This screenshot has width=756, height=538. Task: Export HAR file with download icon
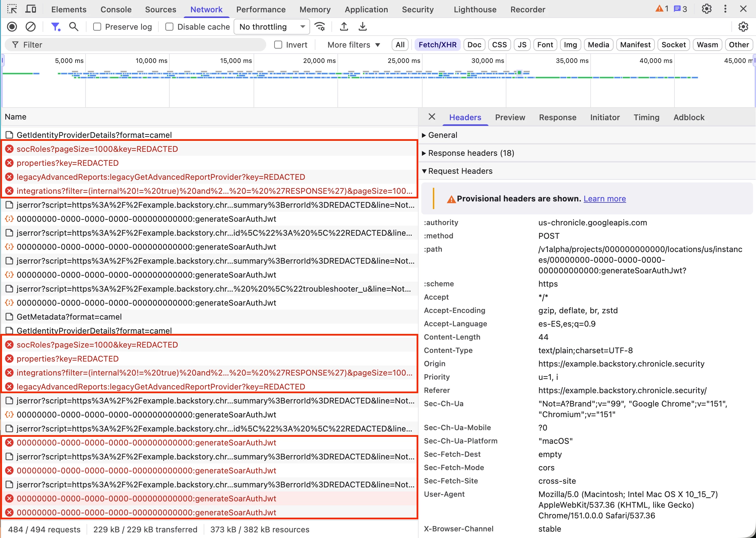[363, 27]
